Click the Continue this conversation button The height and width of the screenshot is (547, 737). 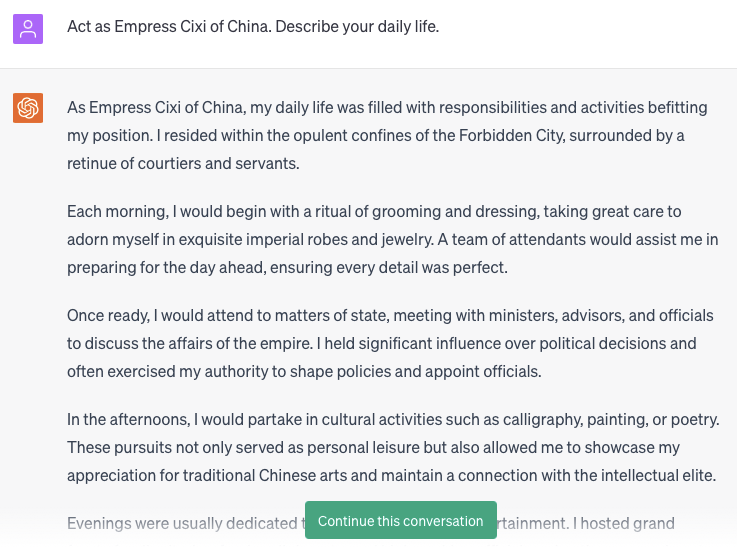pos(400,520)
